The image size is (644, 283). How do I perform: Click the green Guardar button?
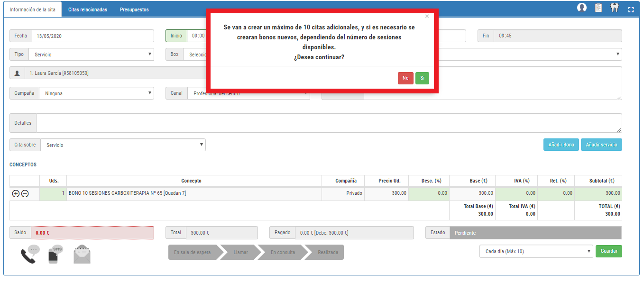tap(608, 251)
